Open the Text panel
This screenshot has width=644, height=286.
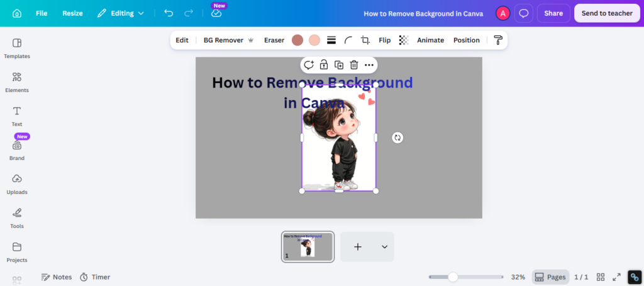click(x=17, y=117)
